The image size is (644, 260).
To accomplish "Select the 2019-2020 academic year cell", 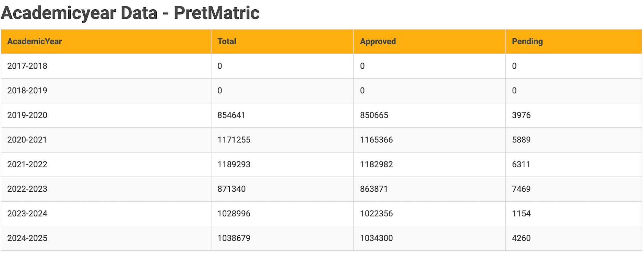I will click(x=106, y=115).
